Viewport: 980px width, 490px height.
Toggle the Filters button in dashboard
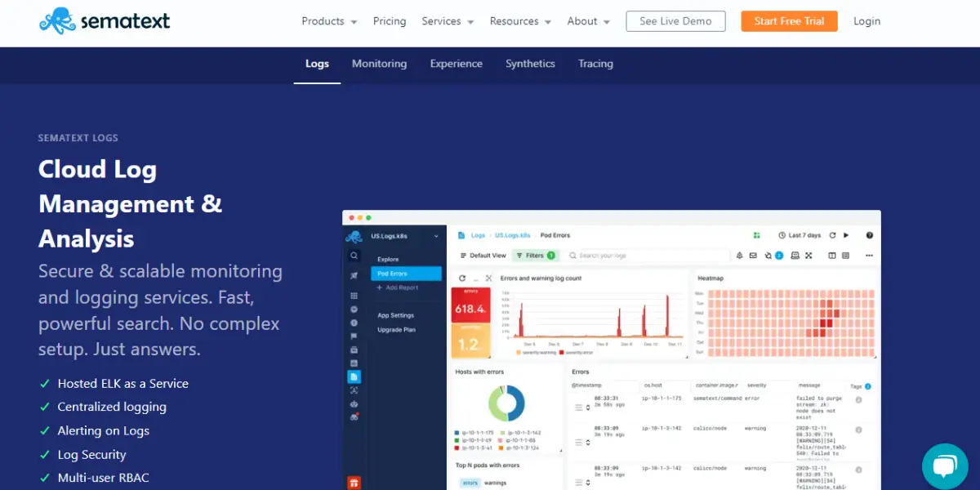[x=535, y=256]
